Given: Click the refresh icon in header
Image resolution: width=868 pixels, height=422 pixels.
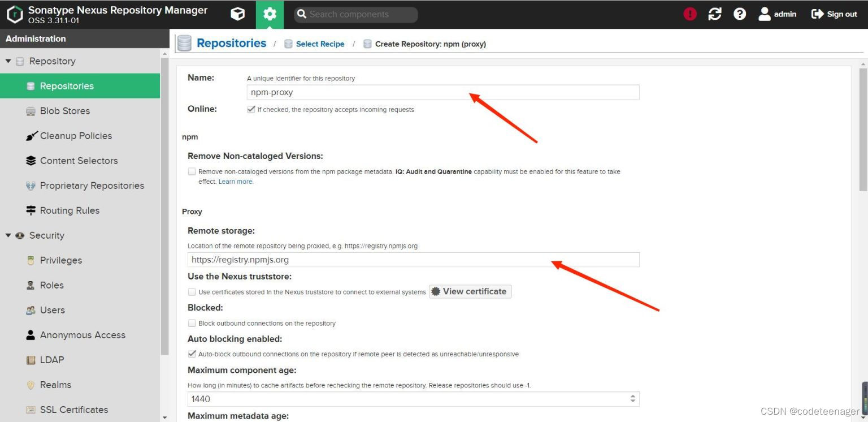Looking at the screenshot, I should [x=715, y=14].
